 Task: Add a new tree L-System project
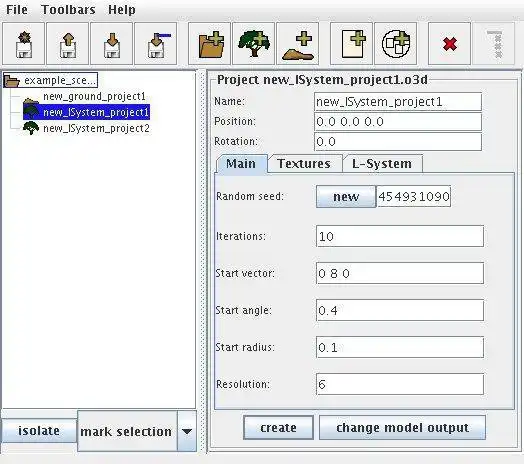254,44
